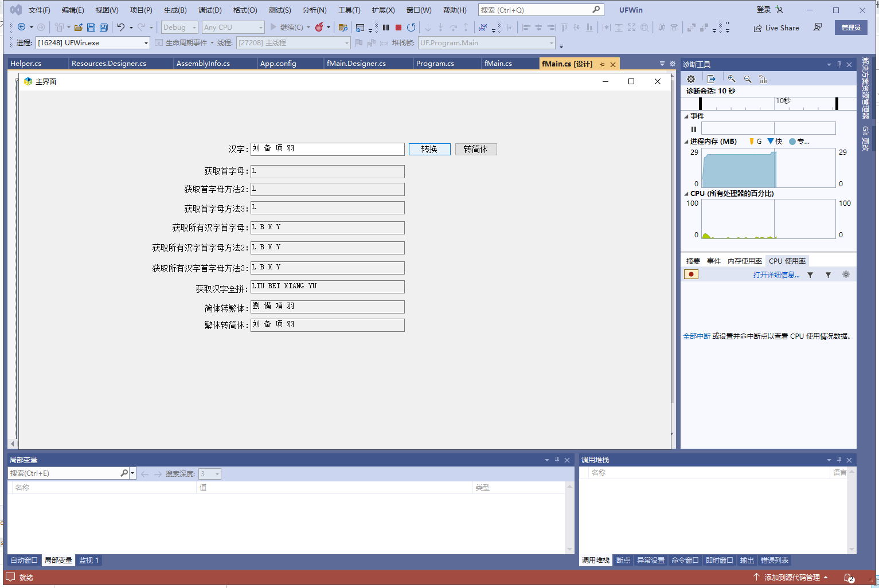This screenshot has height=588, width=879.
Task: Pause debugging with the Break All icon
Action: 386,27
